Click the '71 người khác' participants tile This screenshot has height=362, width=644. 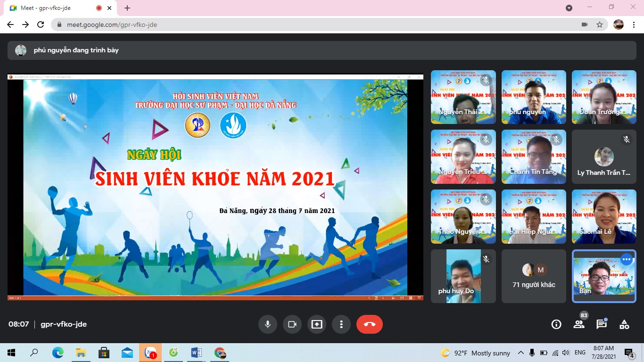[x=534, y=276]
